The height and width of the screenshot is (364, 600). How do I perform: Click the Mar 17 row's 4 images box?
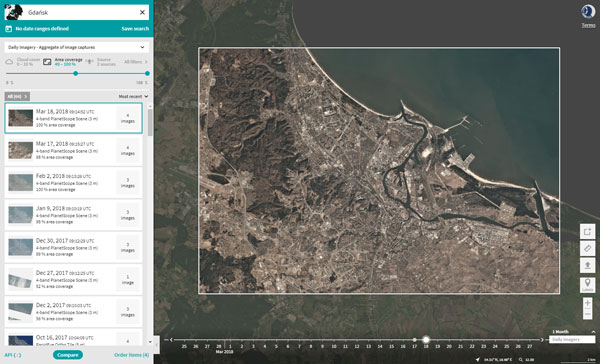[x=128, y=150]
